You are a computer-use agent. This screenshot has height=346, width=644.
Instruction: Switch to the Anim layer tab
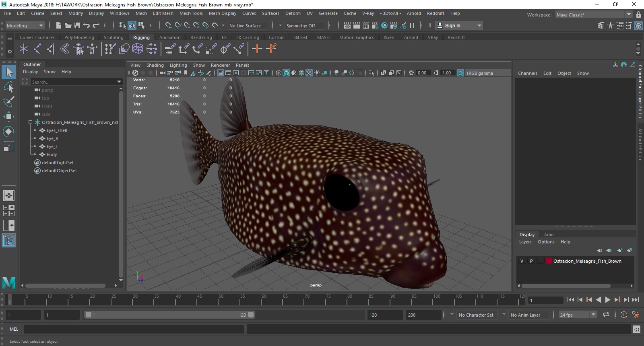549,235
